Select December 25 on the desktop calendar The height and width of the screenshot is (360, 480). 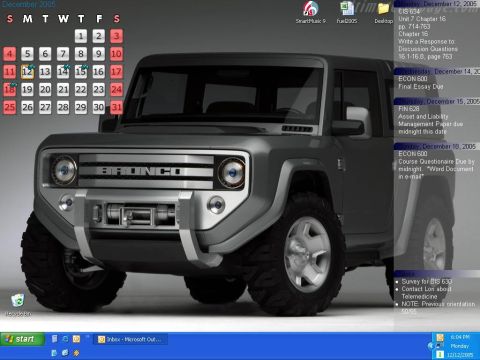(10, 107)
